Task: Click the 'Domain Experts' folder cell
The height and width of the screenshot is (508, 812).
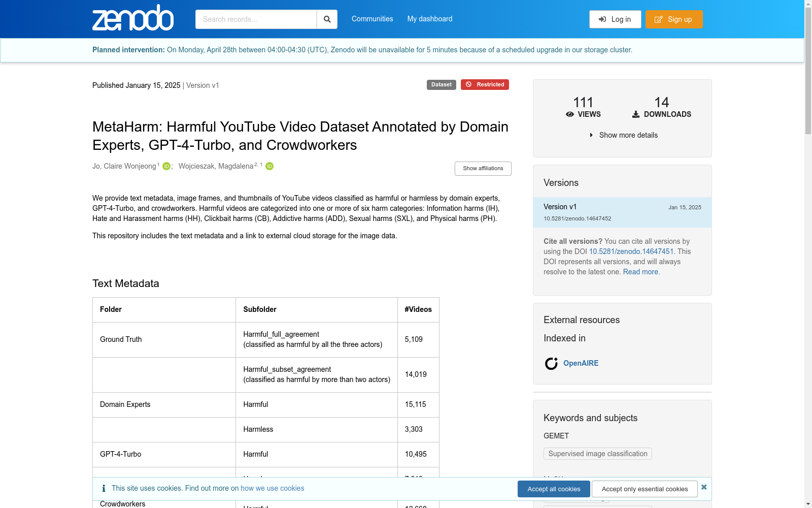Action: (164, 405)
